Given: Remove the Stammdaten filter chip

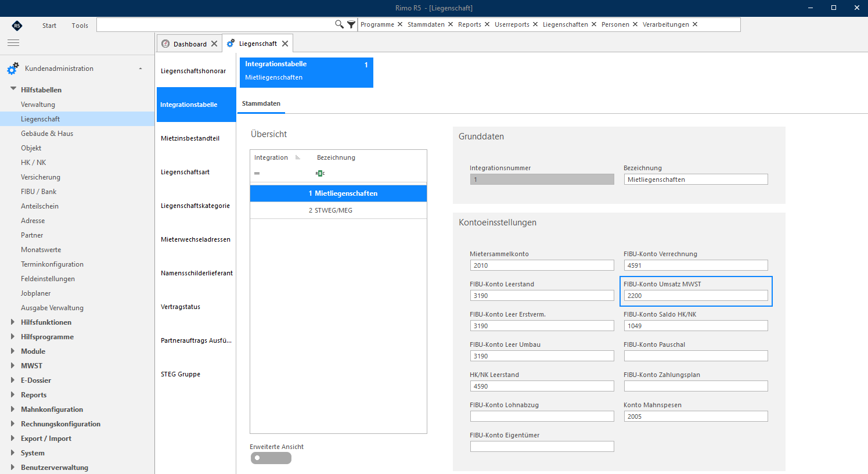Looking at the screenshot, I should click(451, 24).
